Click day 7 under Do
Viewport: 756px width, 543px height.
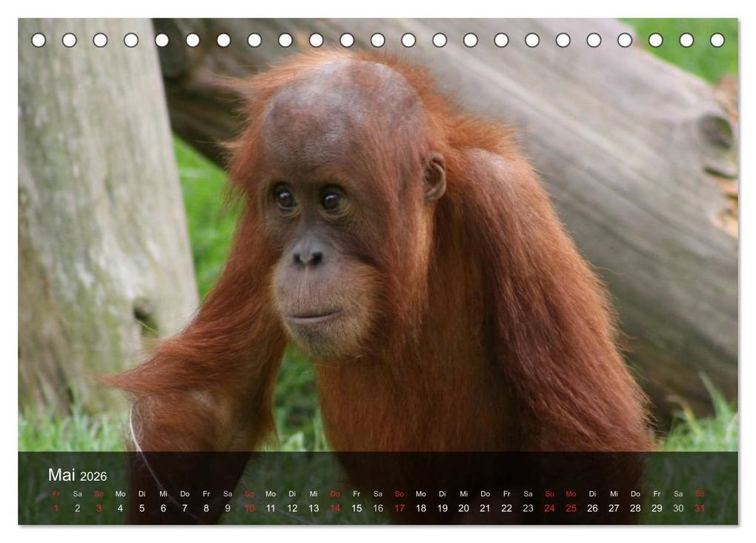click(185, 508)
